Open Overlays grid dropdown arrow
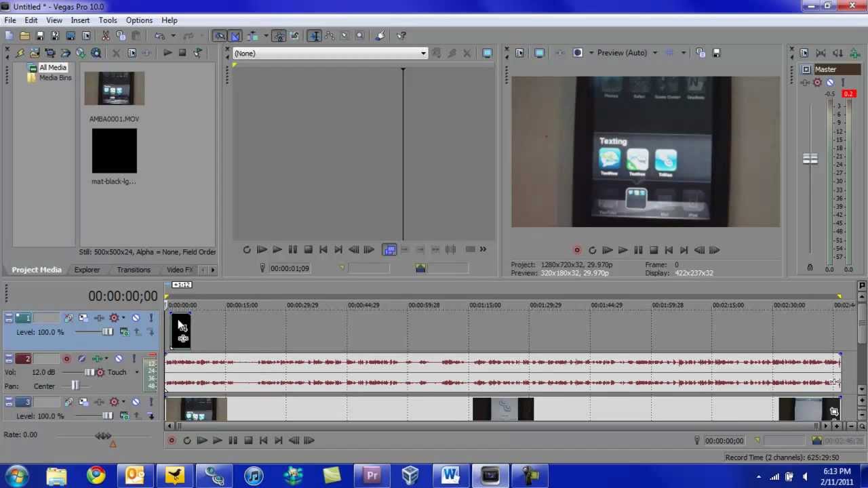 [683, 53]
